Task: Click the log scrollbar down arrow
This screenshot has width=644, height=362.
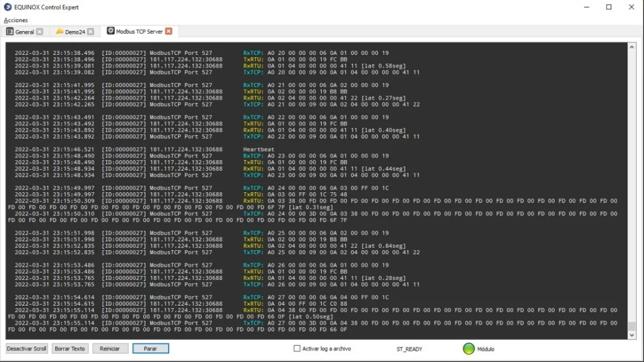Action: [x=632, y=335]
